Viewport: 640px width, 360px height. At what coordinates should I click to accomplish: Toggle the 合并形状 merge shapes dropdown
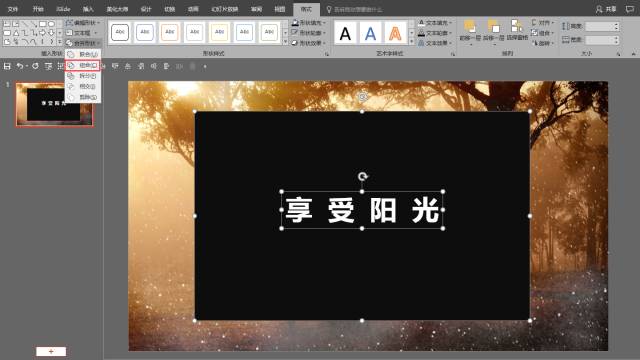[83, 43]
